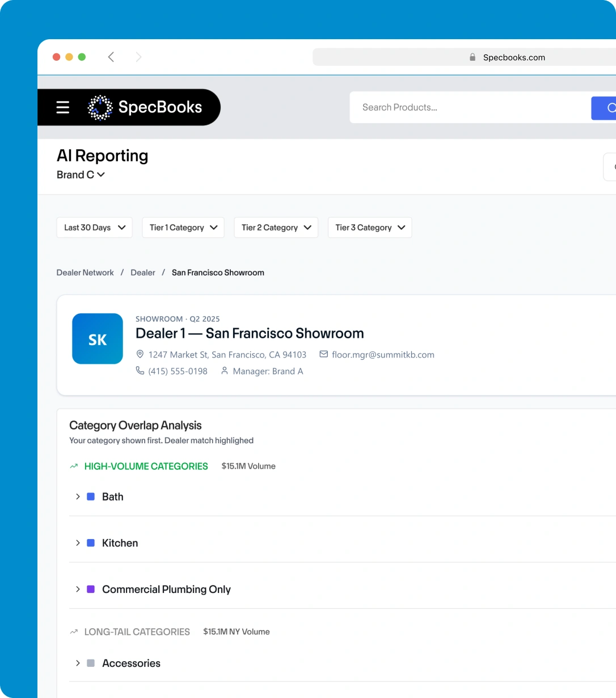
Task: Click the gray long-tail trend icon
Action: tap(74, 632)
